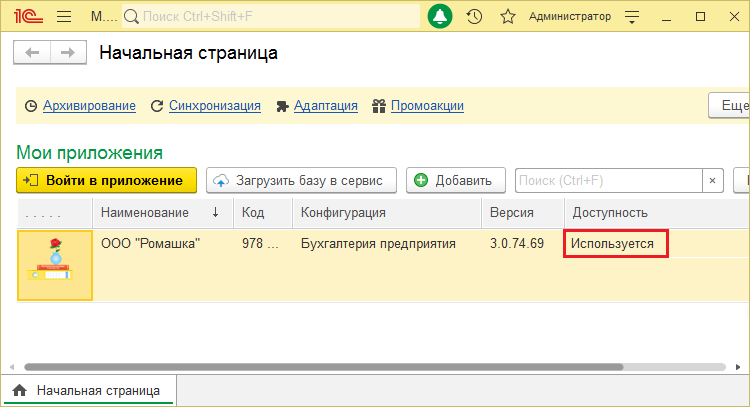This screenshot has height=407, width=750.
Task: Click the Версия column header
Action: (523, 213)
